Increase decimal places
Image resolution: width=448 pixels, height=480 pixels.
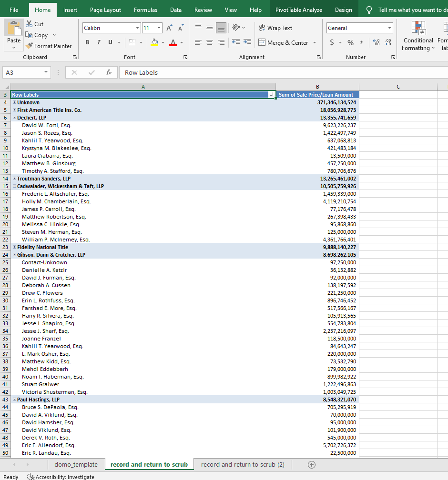click(377, 42)
